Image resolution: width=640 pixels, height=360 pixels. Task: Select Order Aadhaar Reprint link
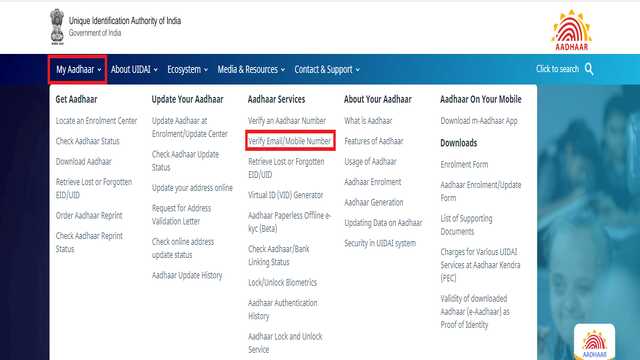(89, 216)
